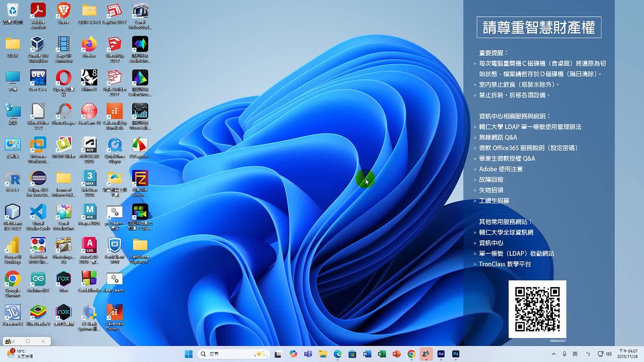Launch Brave browser from the desktop
Screen dimensions: 644x362
(x=63, y=11)
